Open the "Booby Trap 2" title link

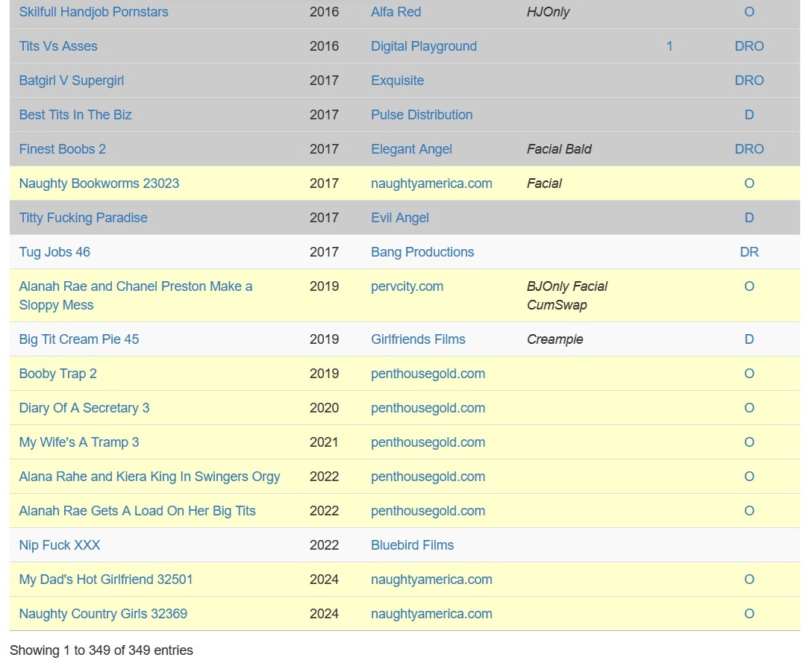[57, 374]
